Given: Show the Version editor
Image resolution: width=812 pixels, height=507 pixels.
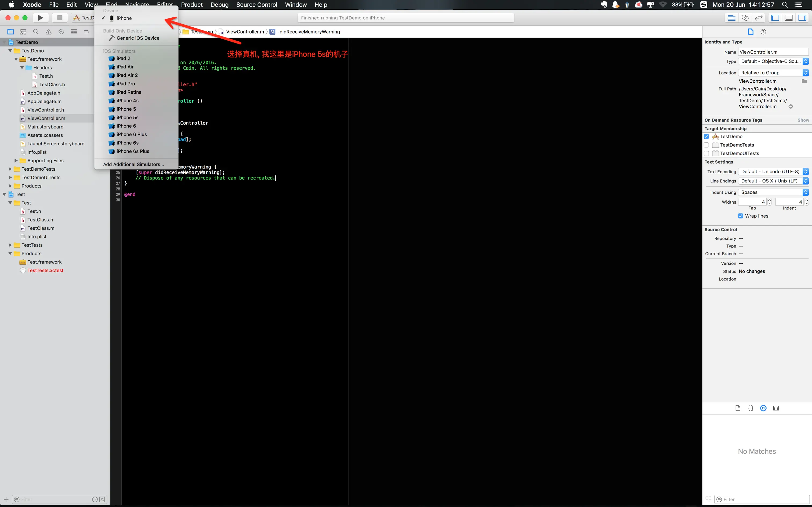Looking at the screenshot, I should click(x=759, y=18).
